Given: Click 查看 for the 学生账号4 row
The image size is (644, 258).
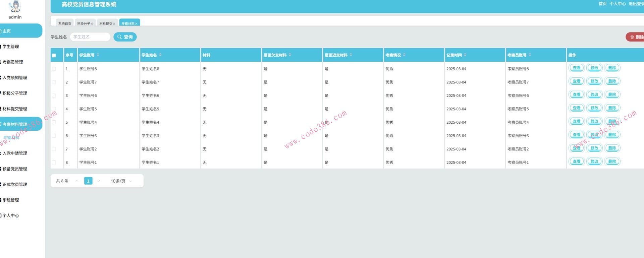Looking at the screenshot, I should 577,121.
